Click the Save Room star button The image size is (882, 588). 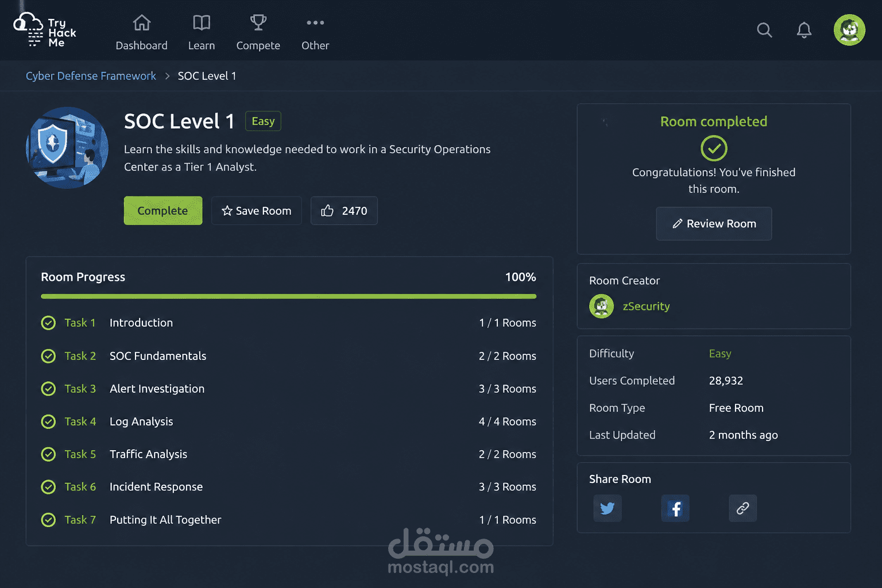tap(257, 211)
